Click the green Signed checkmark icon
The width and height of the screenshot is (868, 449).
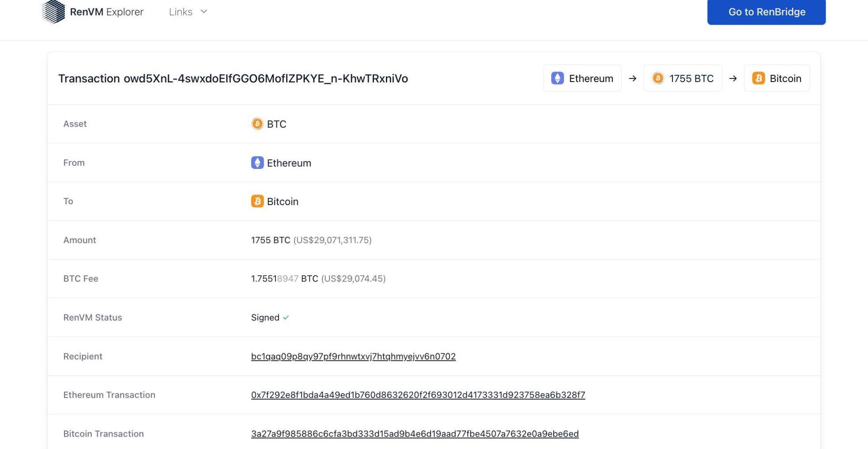coord(286,318)
